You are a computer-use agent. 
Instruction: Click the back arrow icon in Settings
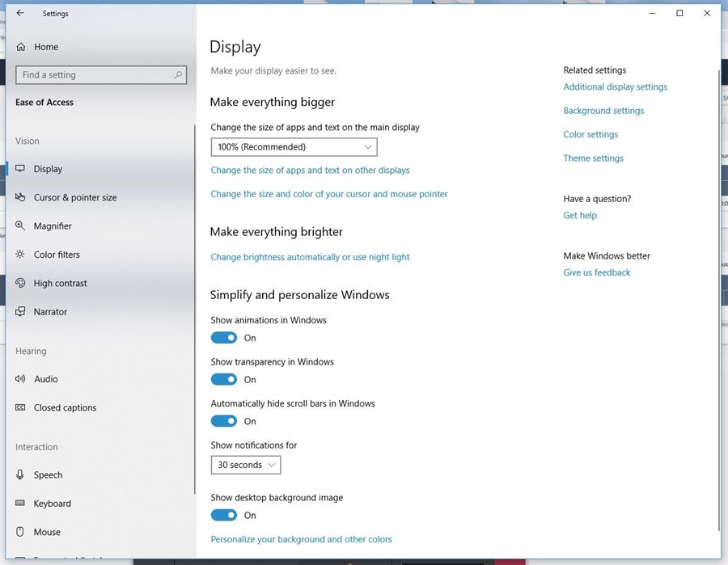(x=20, y=13)
